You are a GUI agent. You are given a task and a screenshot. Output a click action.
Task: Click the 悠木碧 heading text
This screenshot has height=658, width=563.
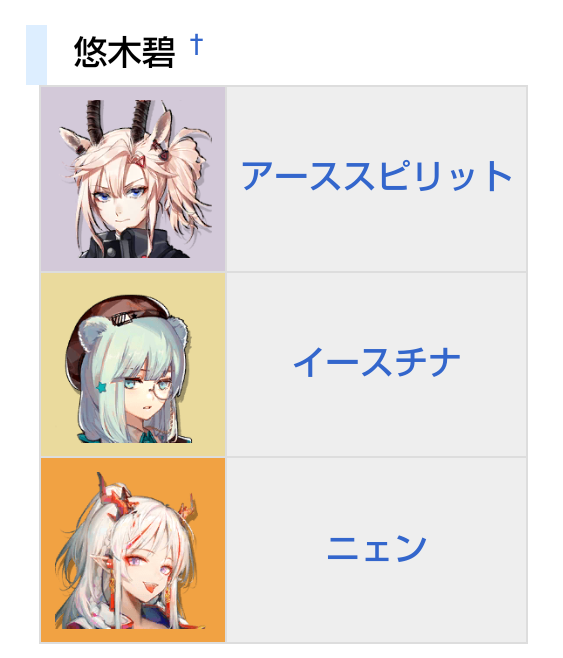(x=124, y=52)
